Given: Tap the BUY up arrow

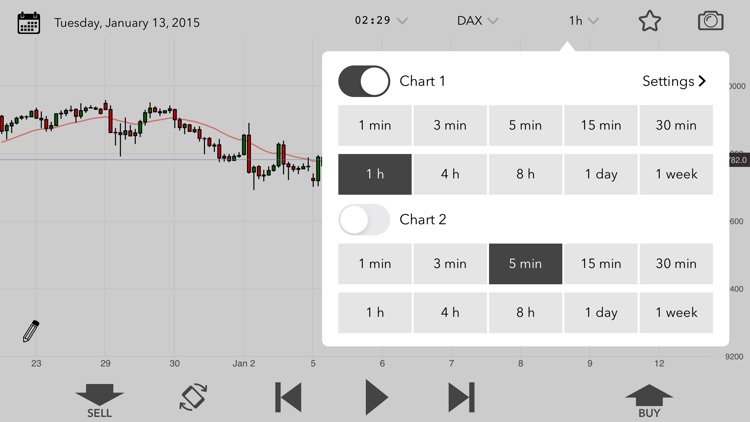Looking at the screenshot, I should (649, 400).
